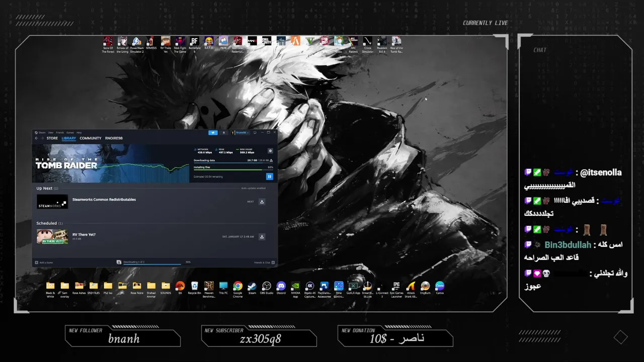Open the SOUNDS folder
The width and height of the screenshot is (644, 362).
tap(166, 288)
